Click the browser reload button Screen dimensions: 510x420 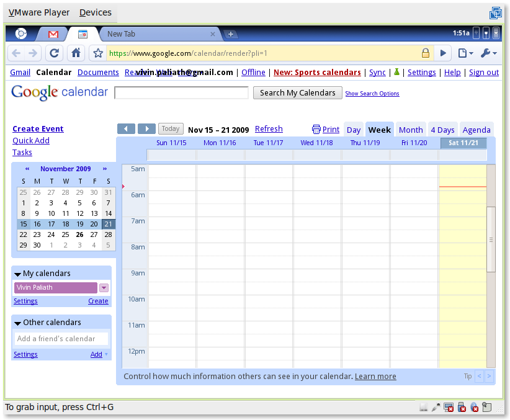click(55, 53)
